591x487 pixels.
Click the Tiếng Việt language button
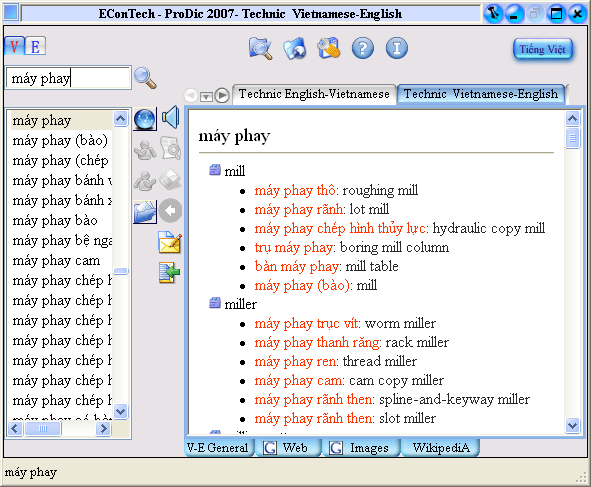point(542,49)
